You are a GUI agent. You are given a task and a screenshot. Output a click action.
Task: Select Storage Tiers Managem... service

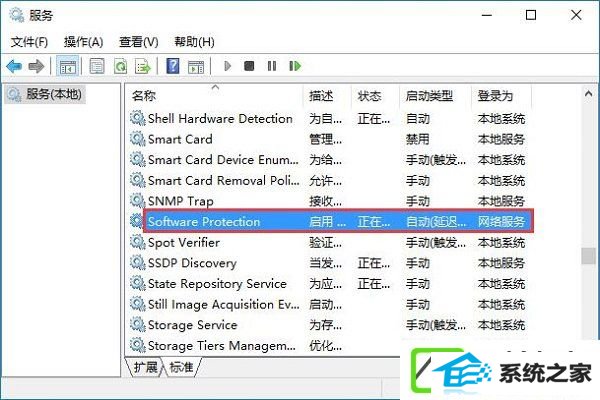[x=265, y=346]
